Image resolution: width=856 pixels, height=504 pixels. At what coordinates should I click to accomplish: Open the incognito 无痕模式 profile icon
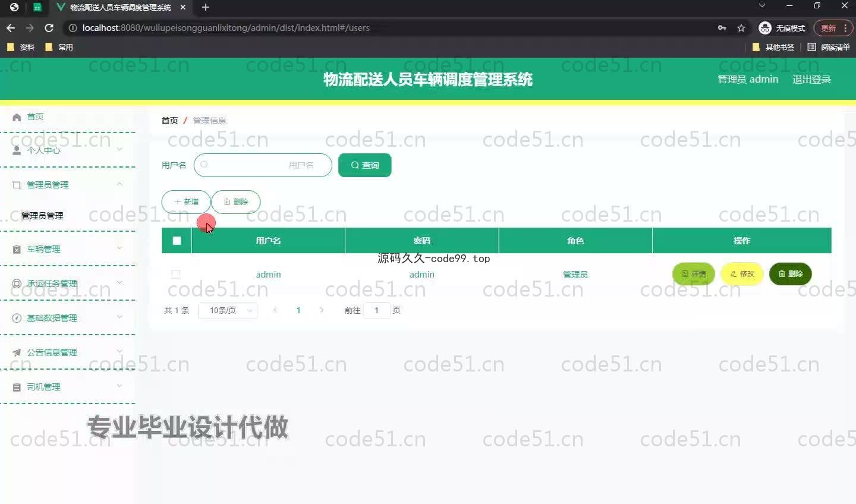pyautogui.click(x=765, y=28)
